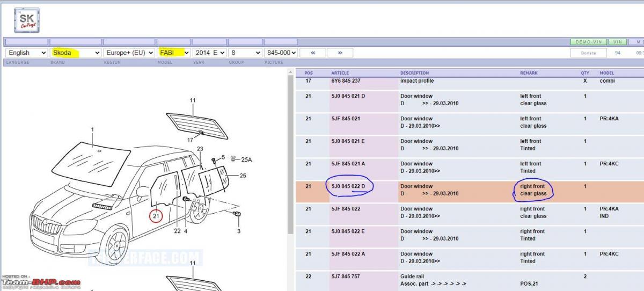Open the Model dropdown showing FABI

[173, 53]
